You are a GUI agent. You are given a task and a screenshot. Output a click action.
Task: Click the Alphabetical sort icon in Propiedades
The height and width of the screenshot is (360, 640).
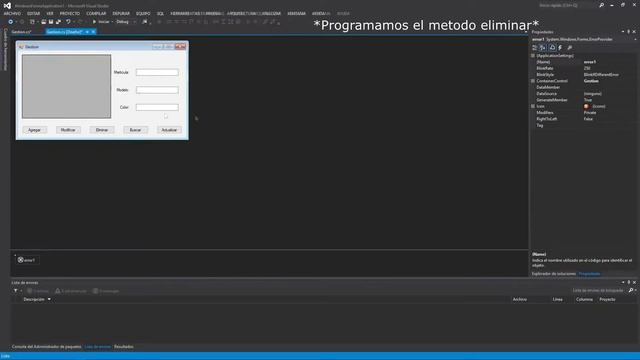point(543,48)
